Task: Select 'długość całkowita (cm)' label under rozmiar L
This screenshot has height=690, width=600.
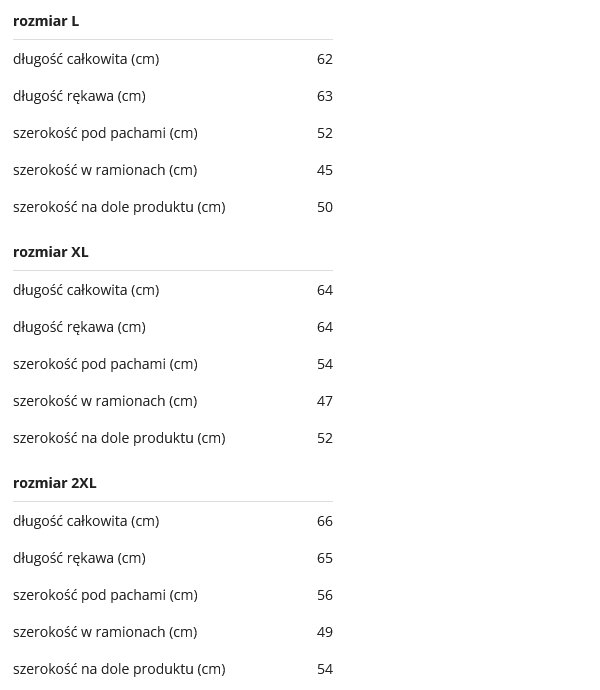Action: (x=86, y=59)
